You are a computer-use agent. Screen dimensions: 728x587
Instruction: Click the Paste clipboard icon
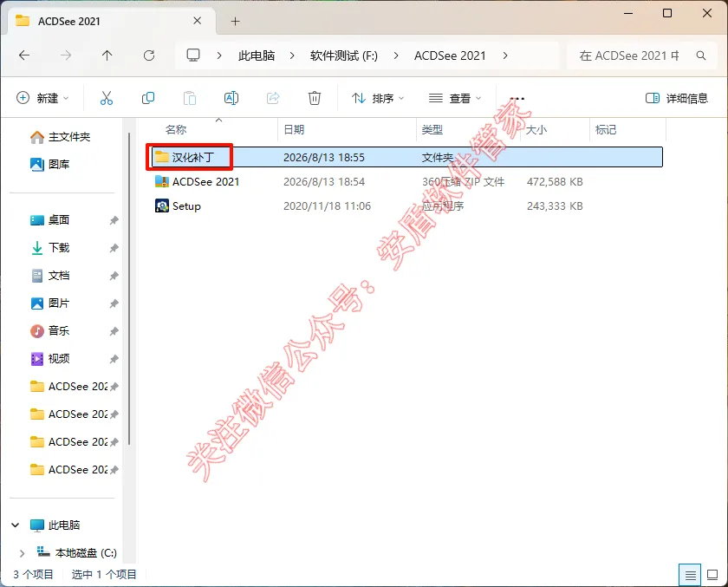click(190, 98)
